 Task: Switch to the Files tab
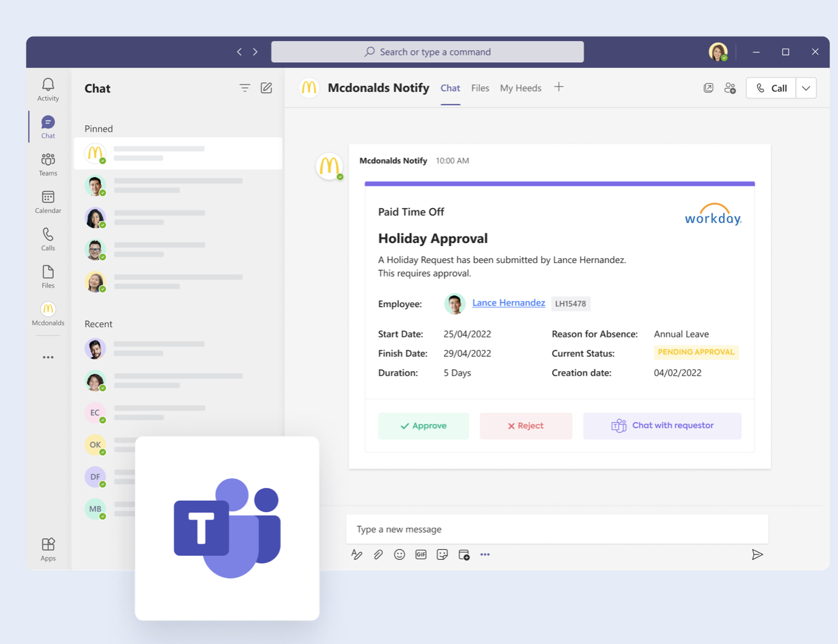[x=480, y=88]
